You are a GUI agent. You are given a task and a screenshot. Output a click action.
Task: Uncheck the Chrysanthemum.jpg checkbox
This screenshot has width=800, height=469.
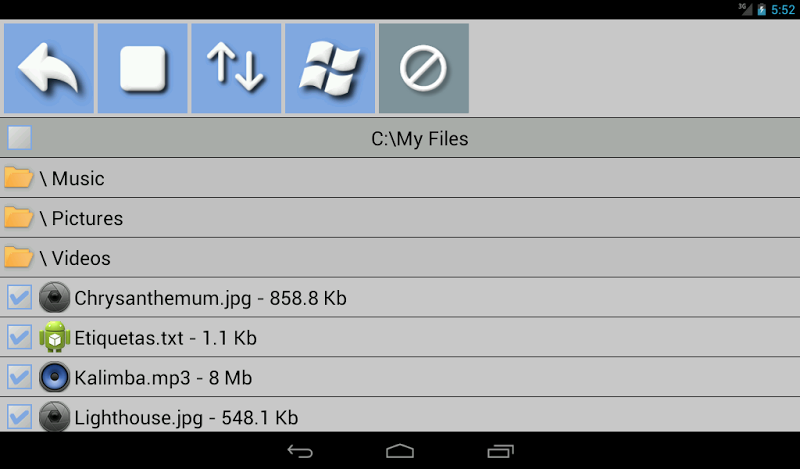[x=19, y=297]
